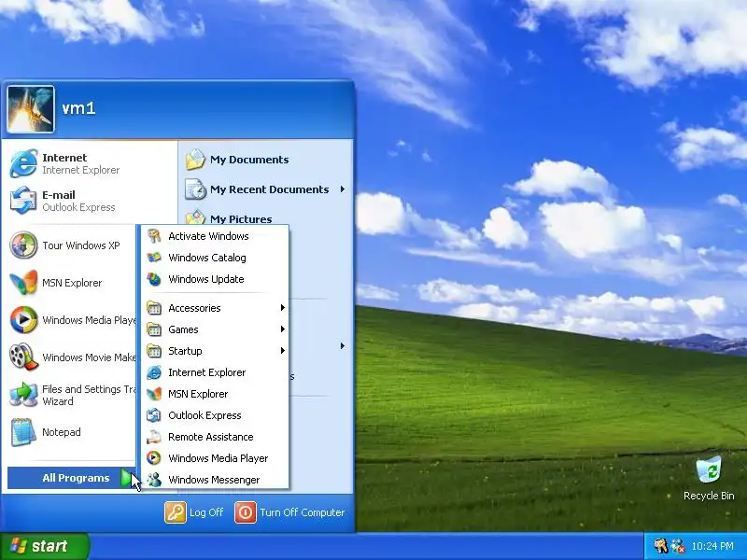Click the My Pictures folder icon
Screen dimensions: 747x560
click(x=195, y=217)
